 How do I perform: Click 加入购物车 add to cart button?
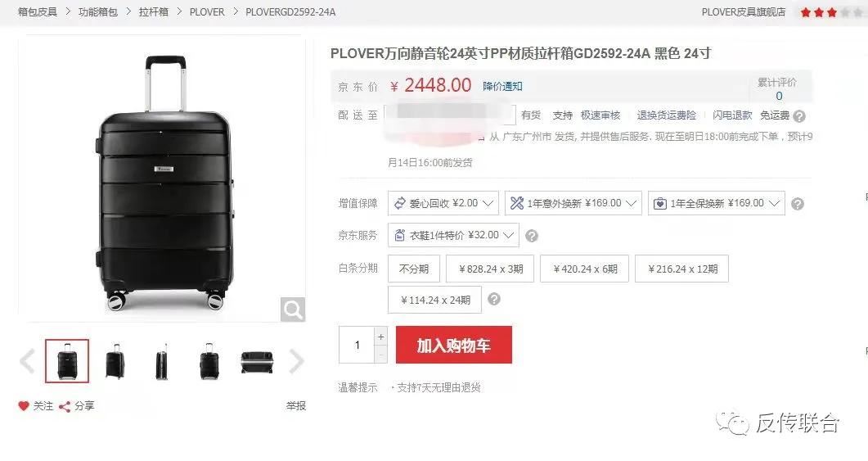[x=454, y=345]
